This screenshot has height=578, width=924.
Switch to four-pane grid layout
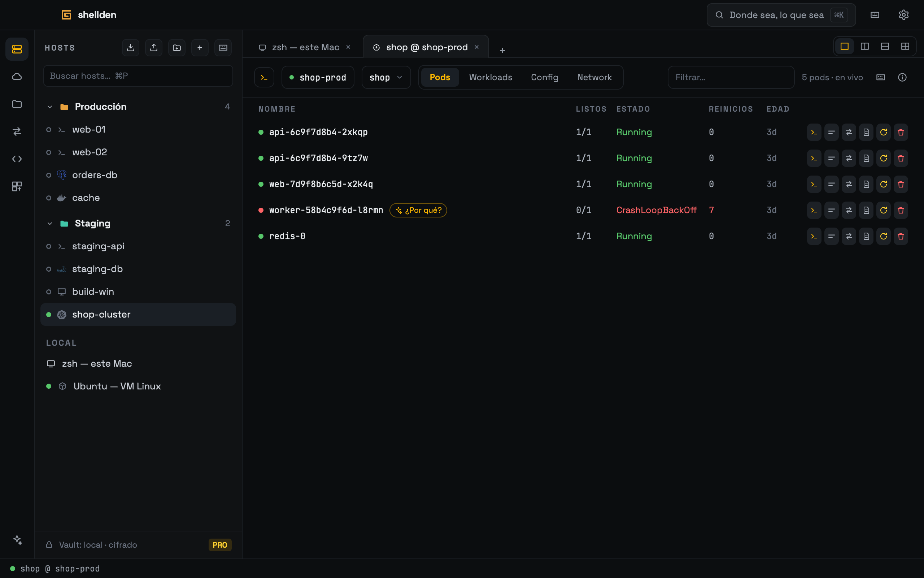coord(905,46)
